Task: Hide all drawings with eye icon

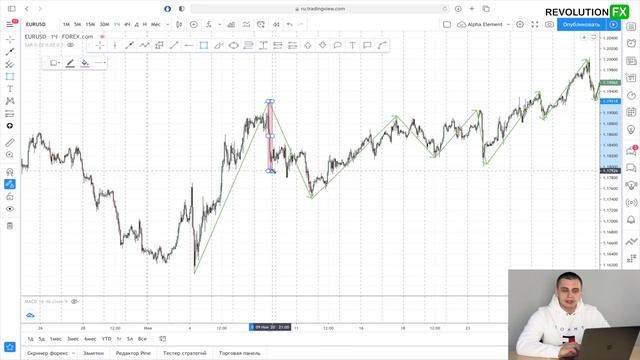Action: click(10, 209)
